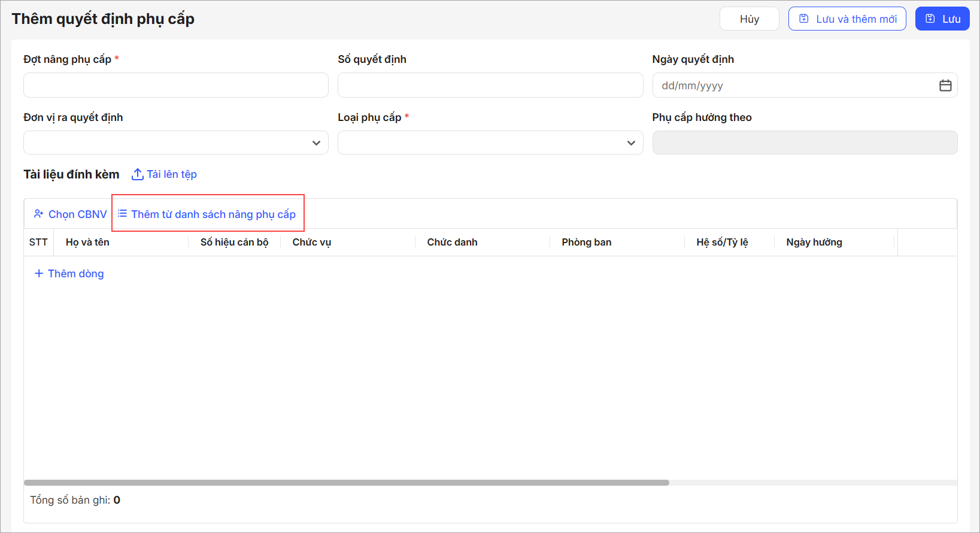980x533 pixels.
Task: Click the Thêm dòng link
Action: [75, 274]
